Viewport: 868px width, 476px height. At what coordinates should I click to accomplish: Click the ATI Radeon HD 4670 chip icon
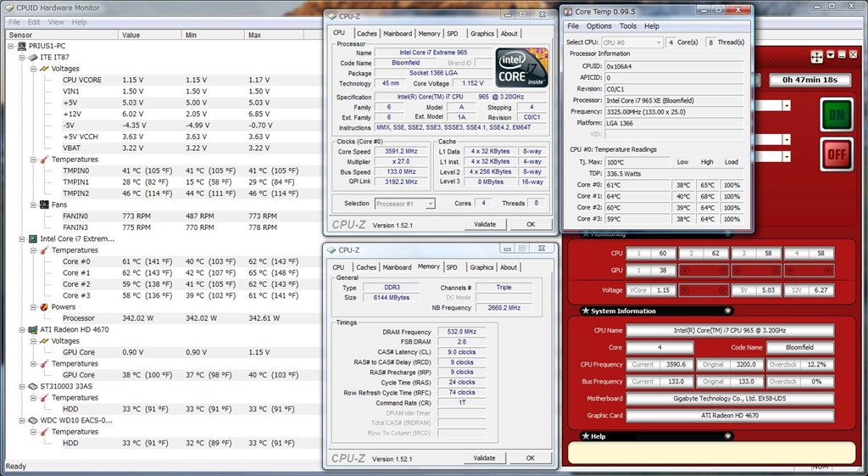point(33,329)
